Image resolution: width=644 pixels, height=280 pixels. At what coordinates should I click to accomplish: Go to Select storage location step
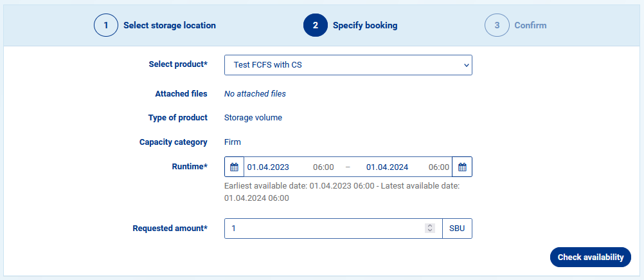pos(170,26)
